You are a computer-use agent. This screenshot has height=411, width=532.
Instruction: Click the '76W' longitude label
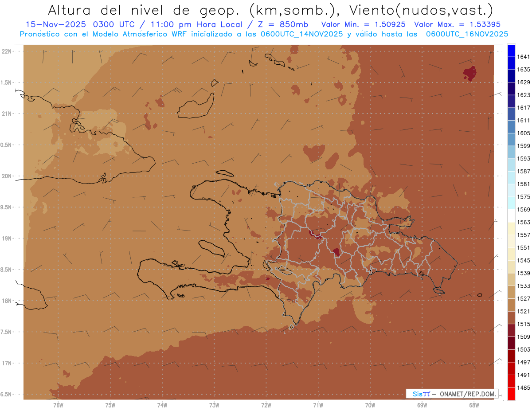click(58, 405)
